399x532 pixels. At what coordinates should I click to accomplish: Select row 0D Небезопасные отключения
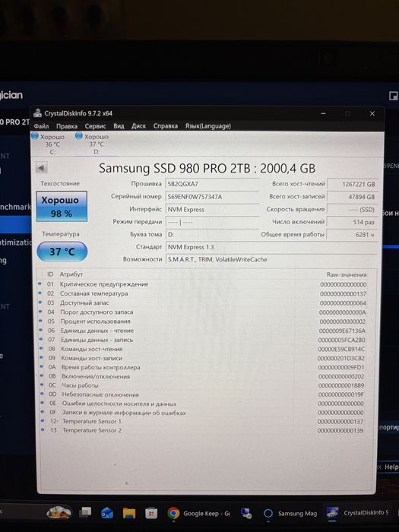pyautogui.click(x=202, y=394)
